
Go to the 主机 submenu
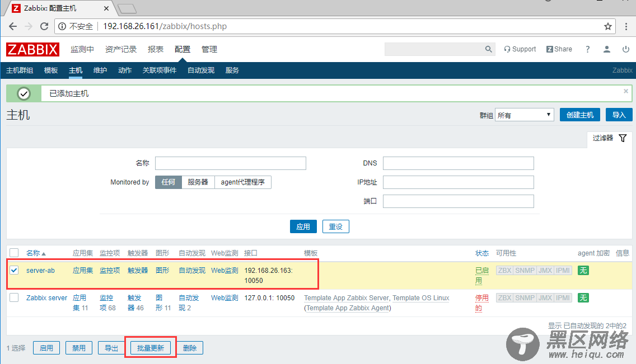(x=76, y=70)
